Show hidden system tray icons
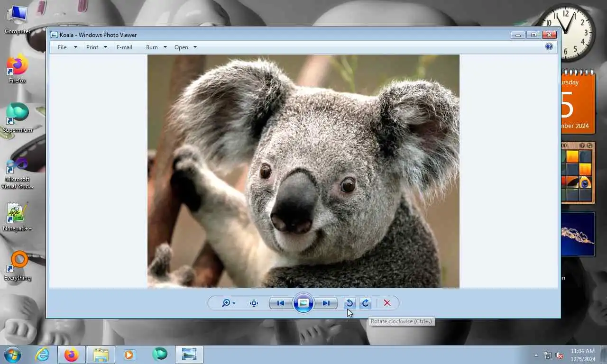 536,355
